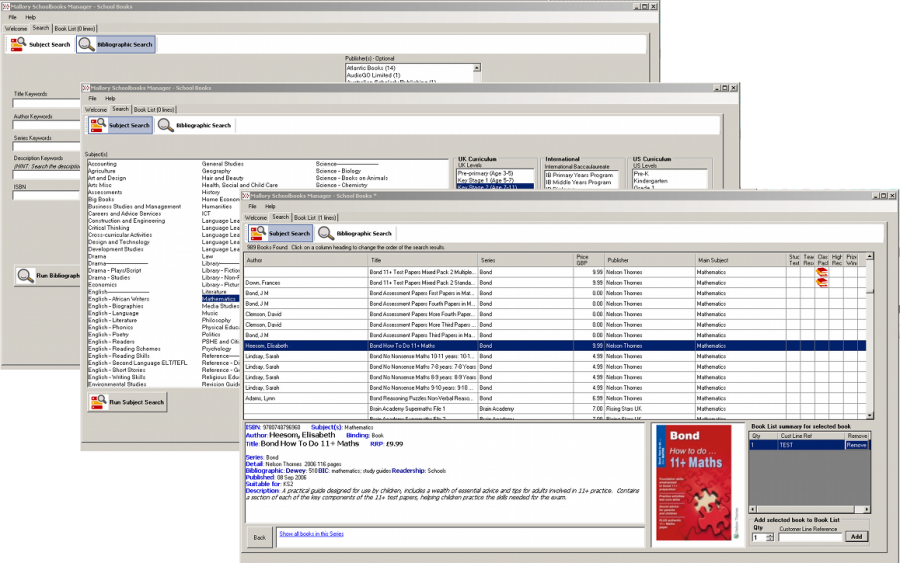Select Science - Biology in subject list
Image resolution: width=900 pixels, height=563 pixels.
pos(338,170)
